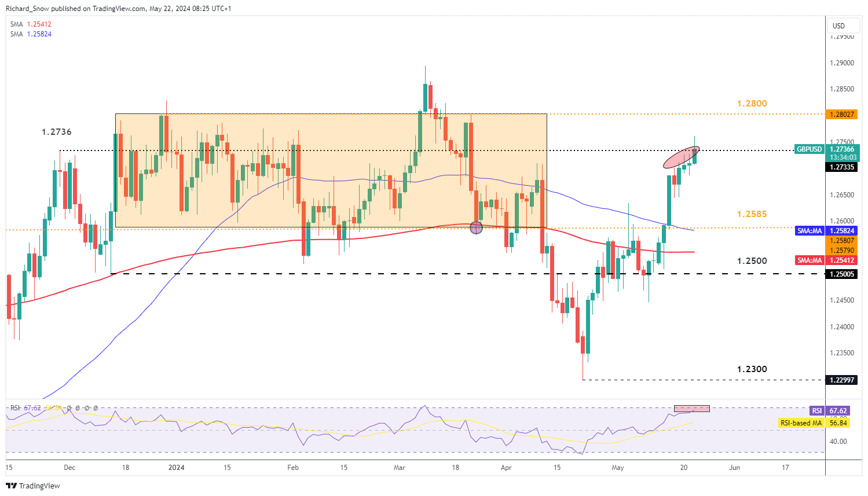Click the SMA 1.25824 legend entry
Viewport: 868px width, 496px height.
(x=31, y=34)
